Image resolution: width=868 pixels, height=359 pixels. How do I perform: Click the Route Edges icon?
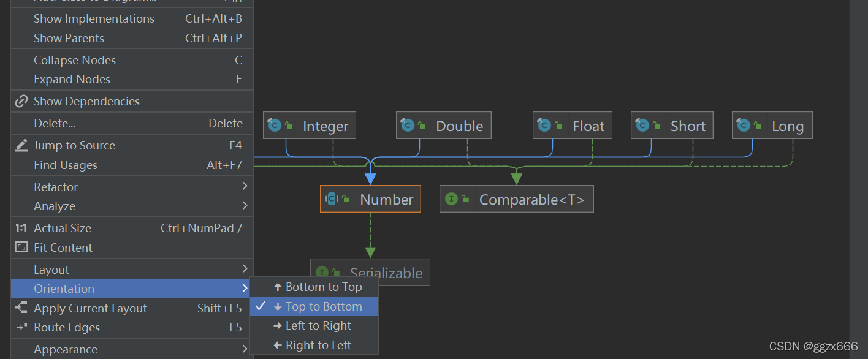coord(21,327)
